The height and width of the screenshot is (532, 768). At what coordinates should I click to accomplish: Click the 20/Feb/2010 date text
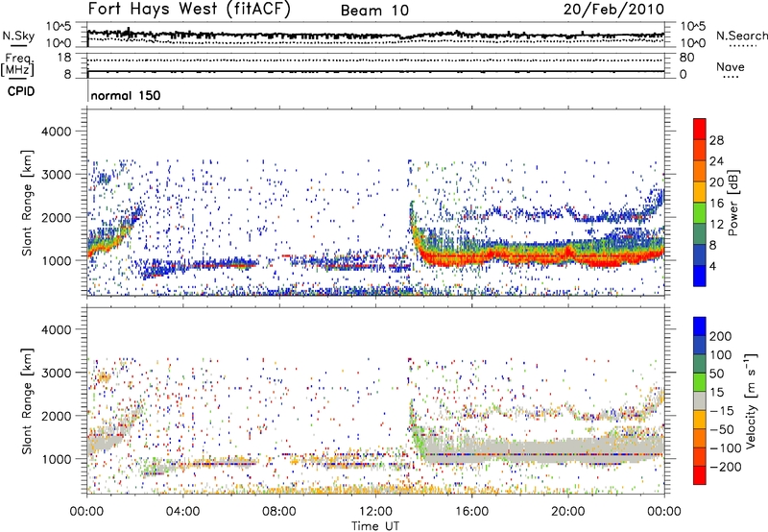(613, 9)
